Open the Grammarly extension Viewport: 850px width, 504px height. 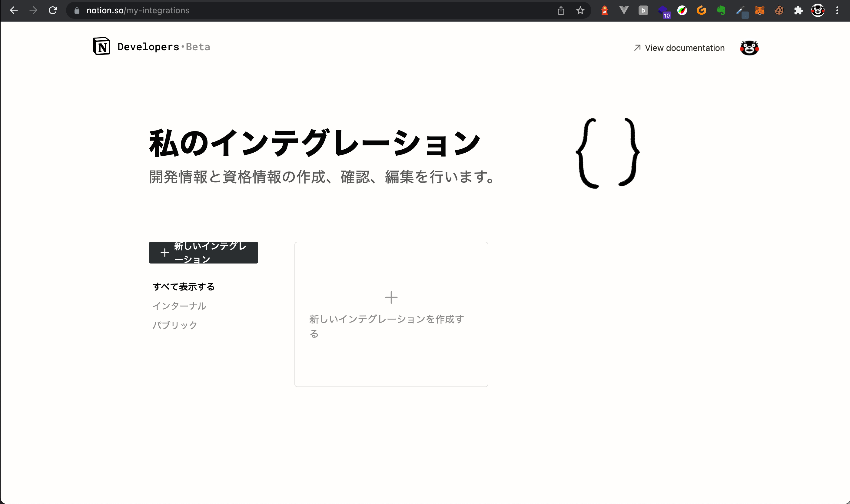[x=701, y=10]
